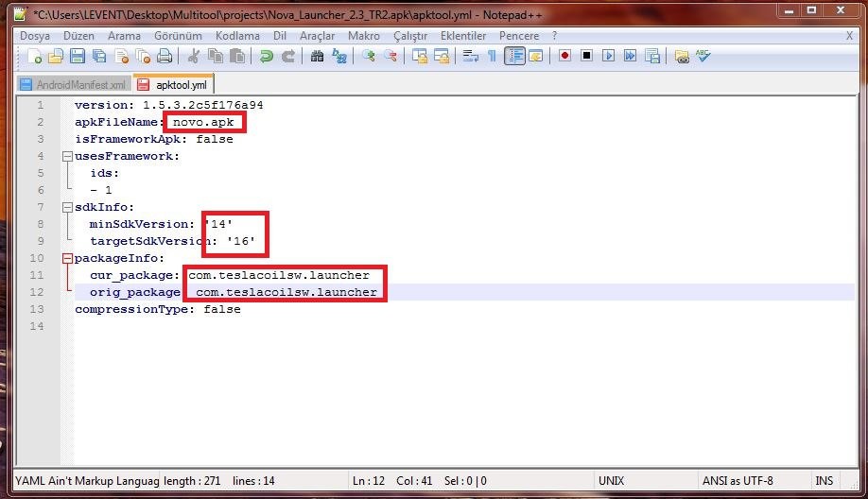Click the Paste clipboard icon
Image resolution: width=868 pixels, height=499 pixels.
(237, 56)
